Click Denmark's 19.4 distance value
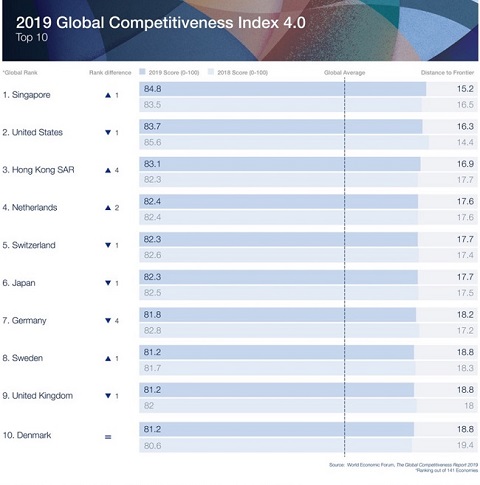This screenshot has width=480, height=485. [465, 445]
